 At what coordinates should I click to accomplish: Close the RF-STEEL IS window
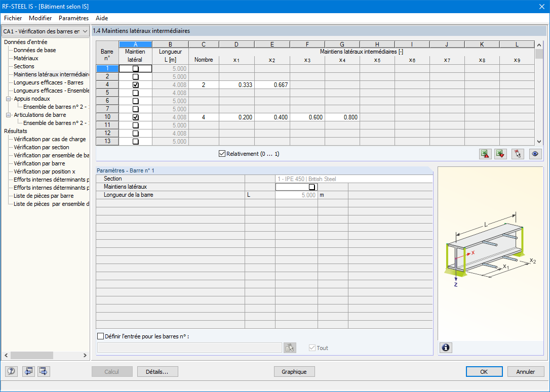pos(541,6)
